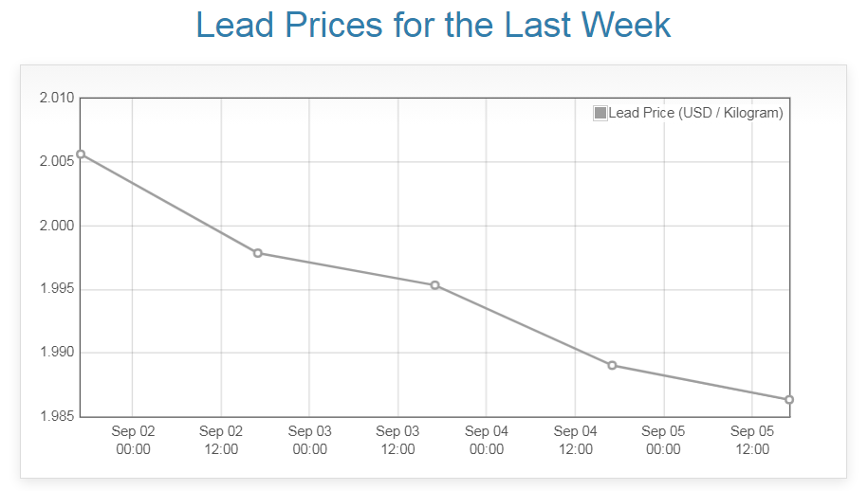
Task: Select the last data point at the line's right end
Action: pyautogui.click(x=789, y=400)
